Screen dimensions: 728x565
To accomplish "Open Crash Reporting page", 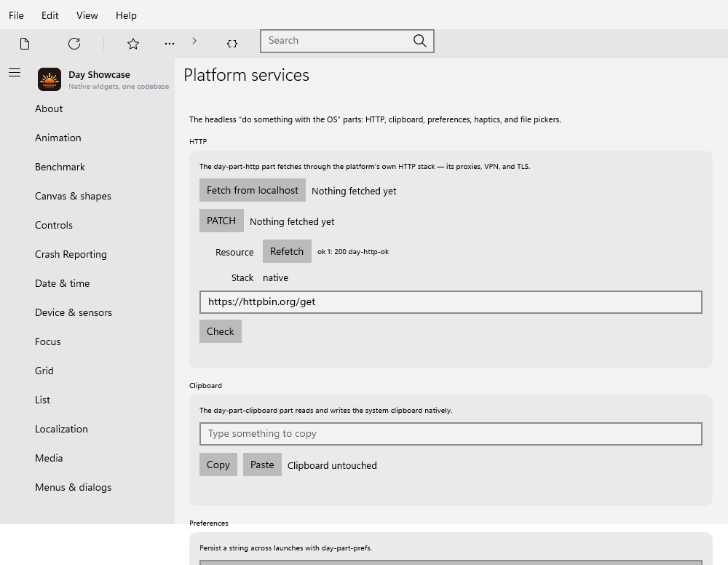I will [x=71, y=254].
